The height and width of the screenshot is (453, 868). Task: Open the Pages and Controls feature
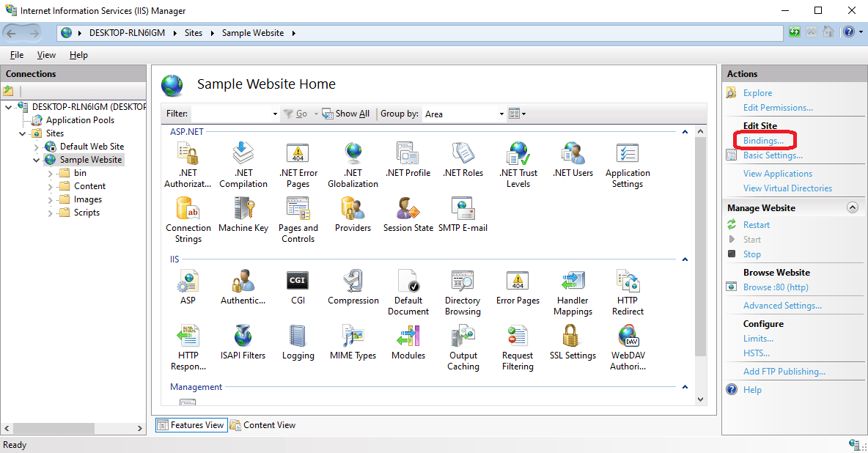(298, 220)
